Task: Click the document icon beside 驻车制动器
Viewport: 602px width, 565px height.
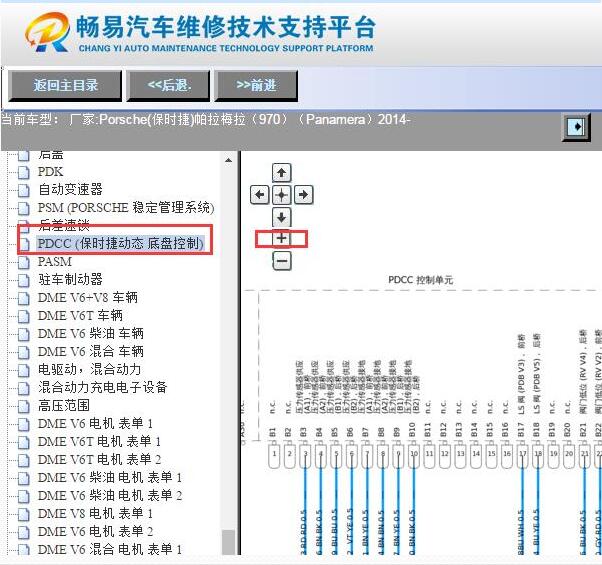Action: [24, 280]
